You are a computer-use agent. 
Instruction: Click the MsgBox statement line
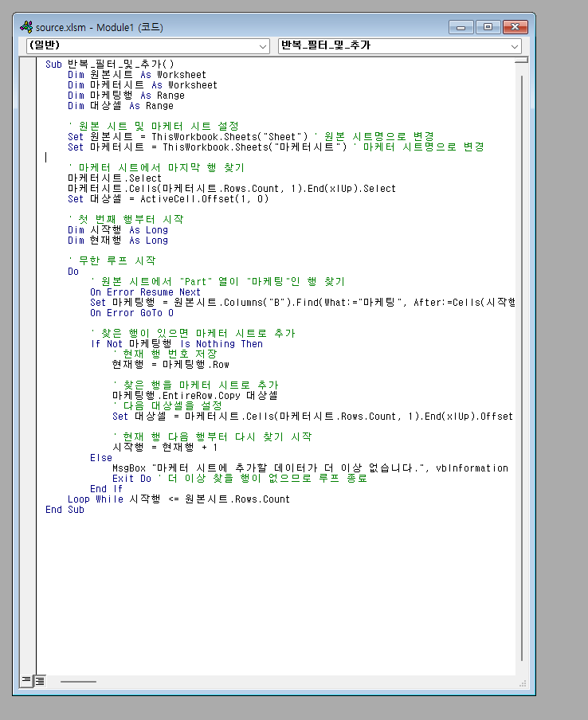click(x=310, y=468)
